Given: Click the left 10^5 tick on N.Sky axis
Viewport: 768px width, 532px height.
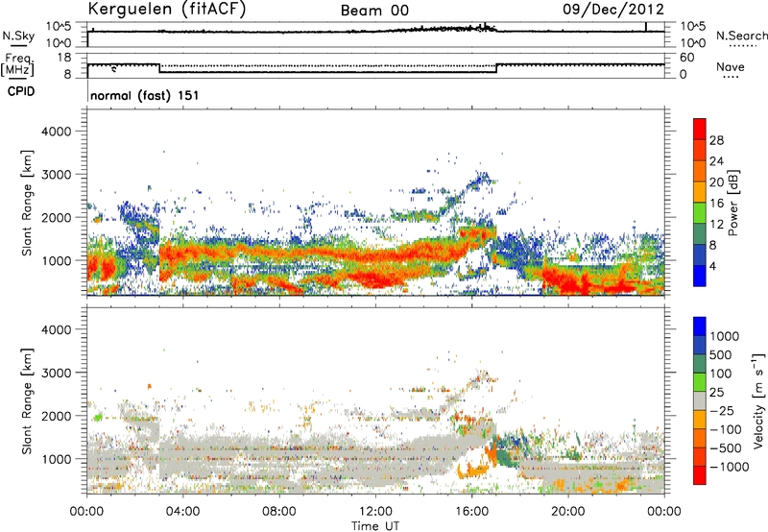Looking at the screenshot, I should 59,27.
